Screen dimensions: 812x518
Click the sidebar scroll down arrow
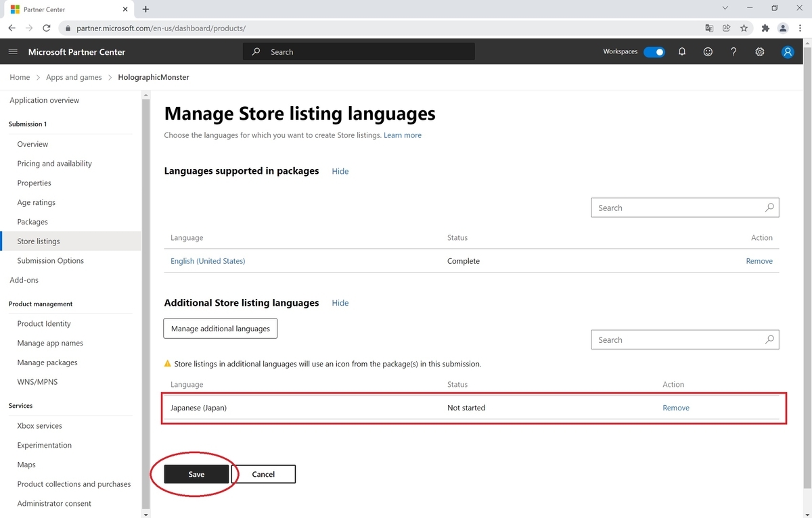pos(145,514)
